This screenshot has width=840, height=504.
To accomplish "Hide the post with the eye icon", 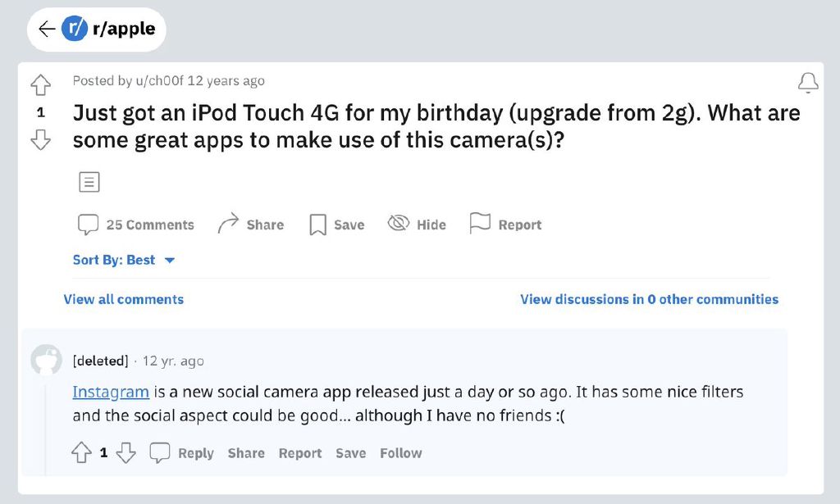I will click(398, 224).
